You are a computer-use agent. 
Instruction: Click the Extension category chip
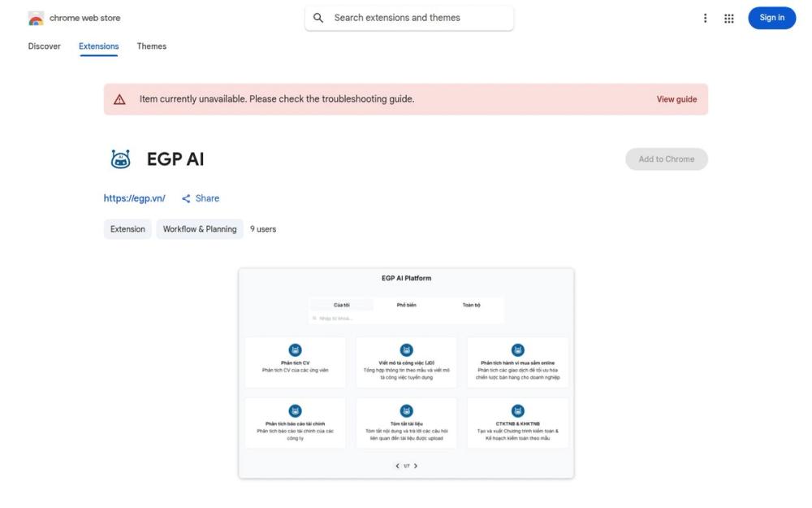click(x=127, y=229)
